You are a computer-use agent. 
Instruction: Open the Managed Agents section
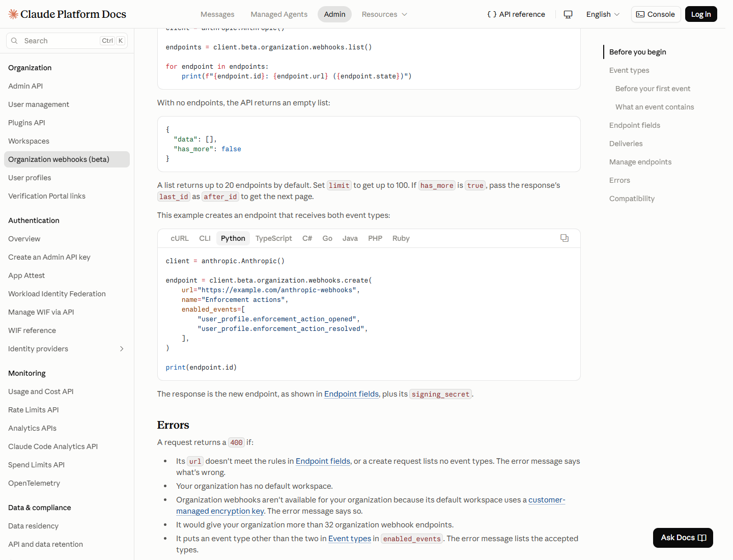coord(279,14)
